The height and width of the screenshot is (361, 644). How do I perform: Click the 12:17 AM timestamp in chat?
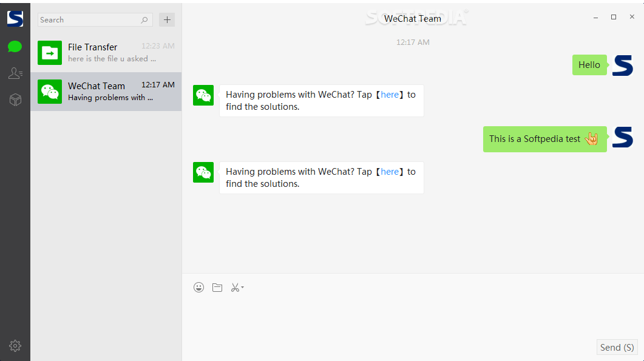click(413, 42)
